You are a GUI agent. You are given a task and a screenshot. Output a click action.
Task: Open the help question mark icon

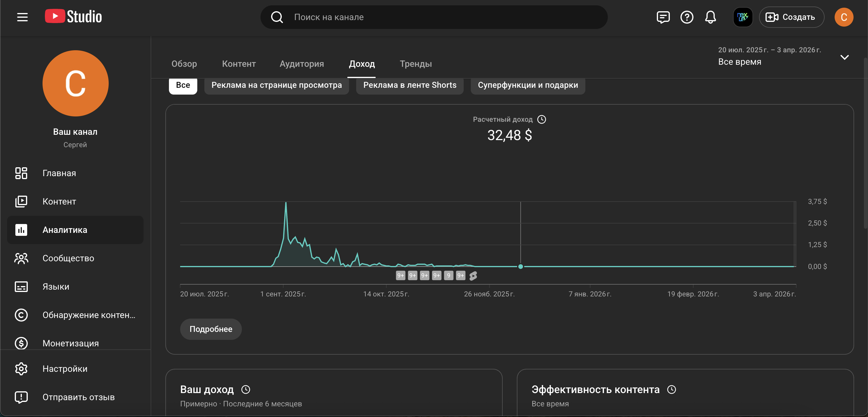click(x=686, y=17)
